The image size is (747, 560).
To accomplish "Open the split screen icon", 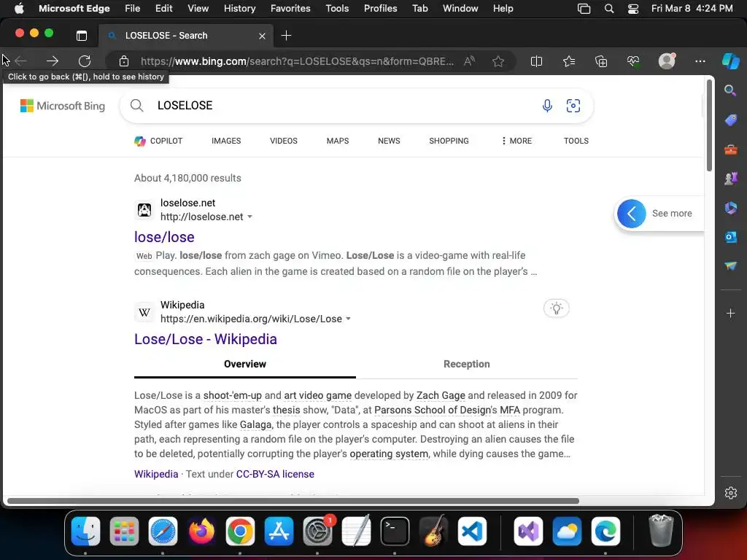I will [x=536, y=61].
